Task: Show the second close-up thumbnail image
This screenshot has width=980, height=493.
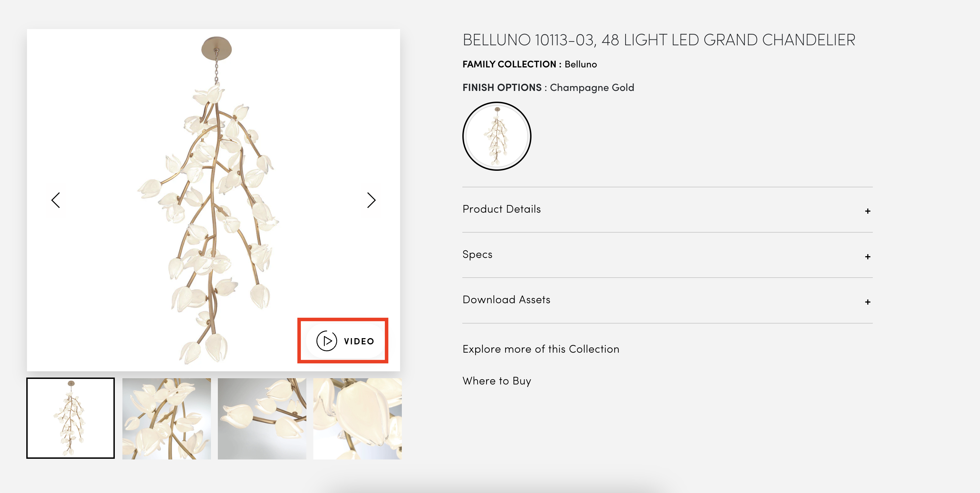Action: (166, 418)
